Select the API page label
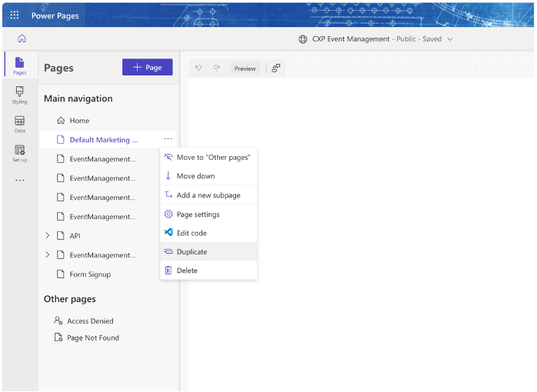 pos(75,236)
